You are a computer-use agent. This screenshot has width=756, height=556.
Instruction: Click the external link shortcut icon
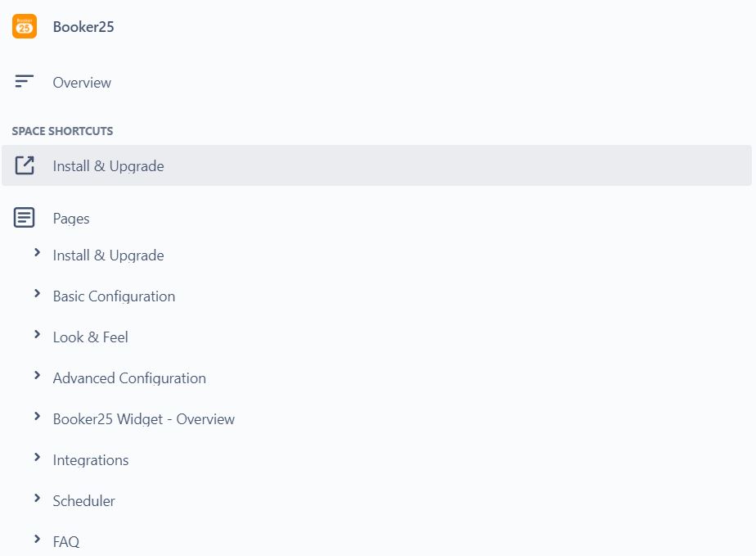(24, 165)
